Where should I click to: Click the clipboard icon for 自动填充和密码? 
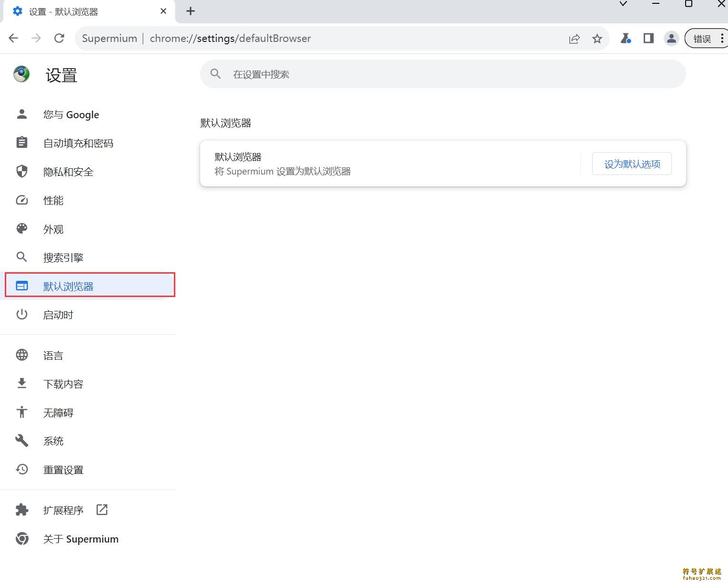[x=22, y=143]
